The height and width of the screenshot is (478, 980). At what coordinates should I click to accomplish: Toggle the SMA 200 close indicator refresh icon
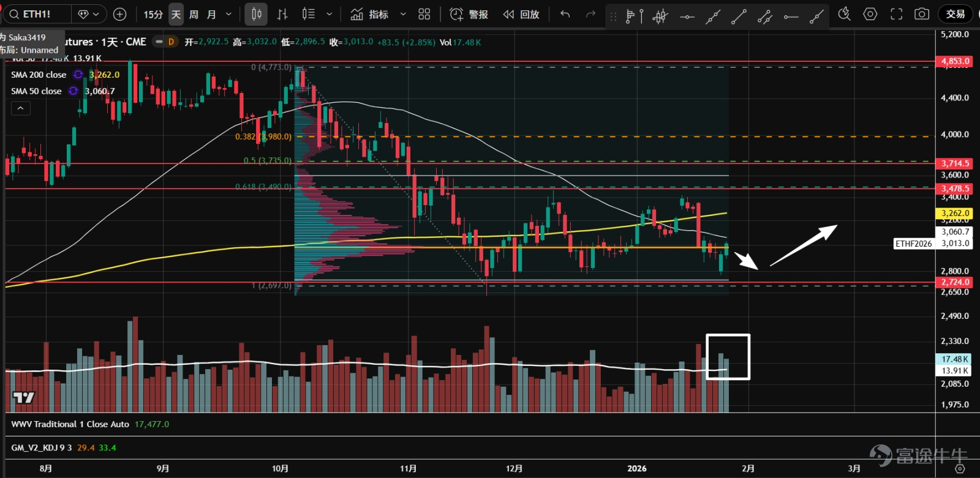click(78, 75)
